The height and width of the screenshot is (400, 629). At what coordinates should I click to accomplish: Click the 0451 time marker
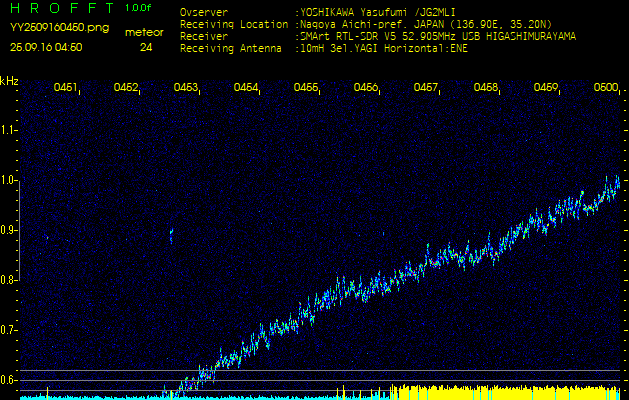66,88
